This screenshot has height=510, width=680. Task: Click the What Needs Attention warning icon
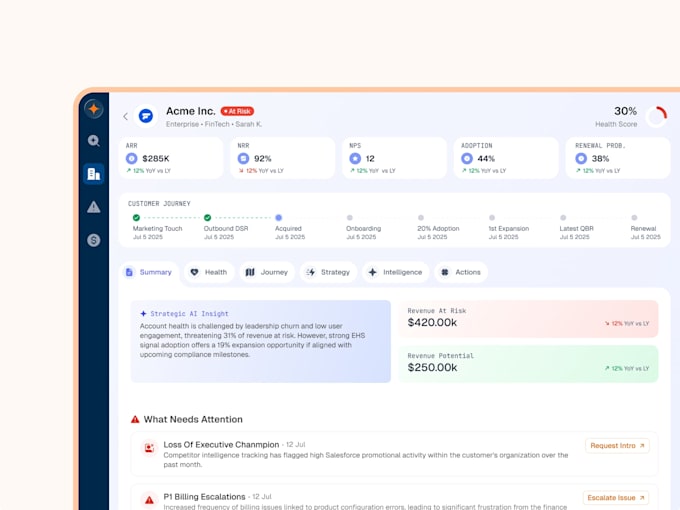(x=135, y=419)
